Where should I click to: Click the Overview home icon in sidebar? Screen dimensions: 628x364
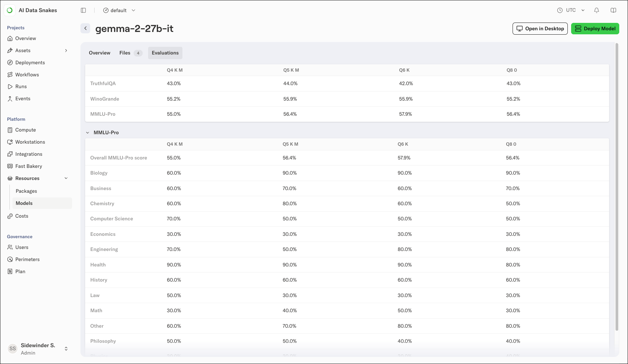[10, 38]
